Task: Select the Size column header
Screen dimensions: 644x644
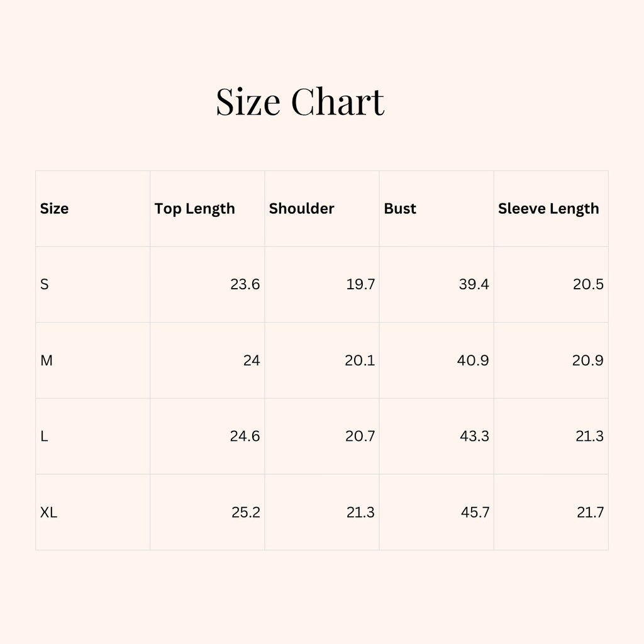Action: click(55, 209)
